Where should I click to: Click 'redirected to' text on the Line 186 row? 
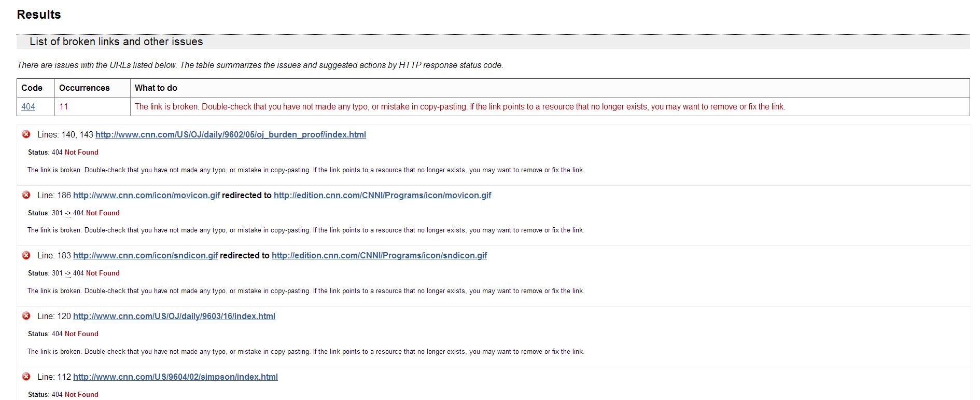tap(247, 195)
